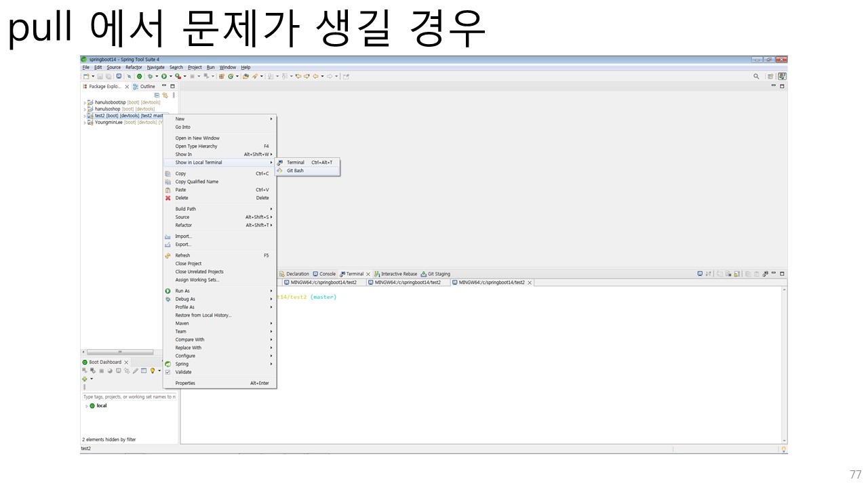Click Link with Editor icon in Package Explorer
The height and width of the screenshot is (488, 868).
165,95
